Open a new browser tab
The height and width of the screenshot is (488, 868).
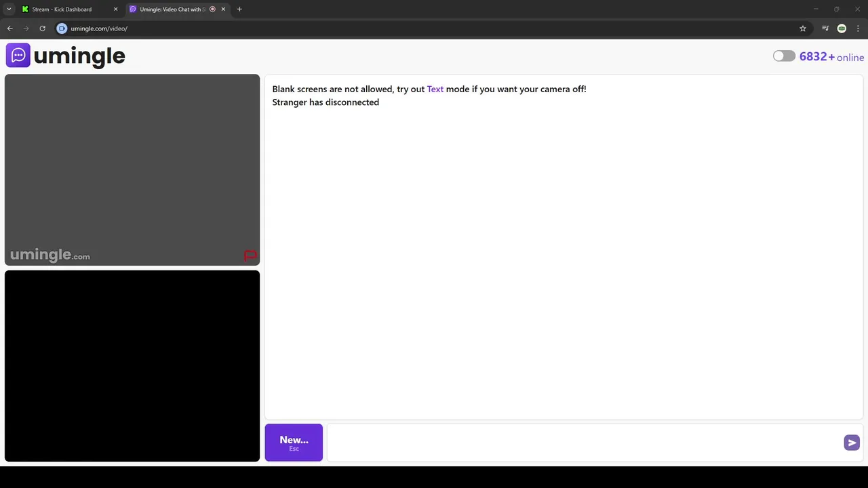[x=239, y=9]
